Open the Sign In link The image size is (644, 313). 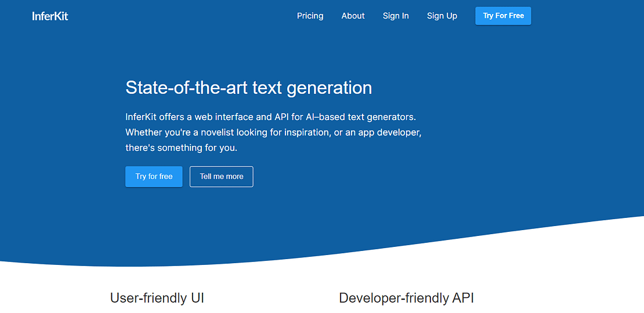396,16
